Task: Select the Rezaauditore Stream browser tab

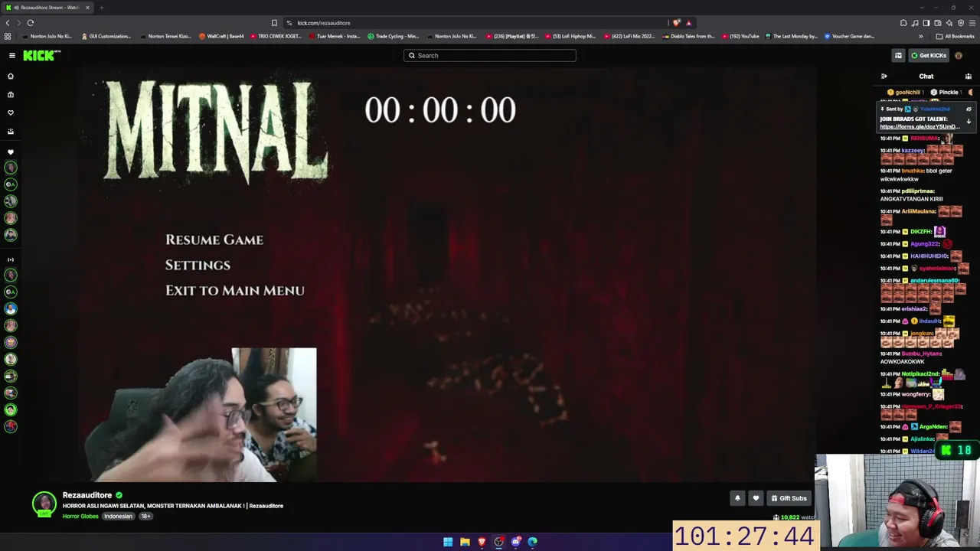Action: (x=48, y=8)
